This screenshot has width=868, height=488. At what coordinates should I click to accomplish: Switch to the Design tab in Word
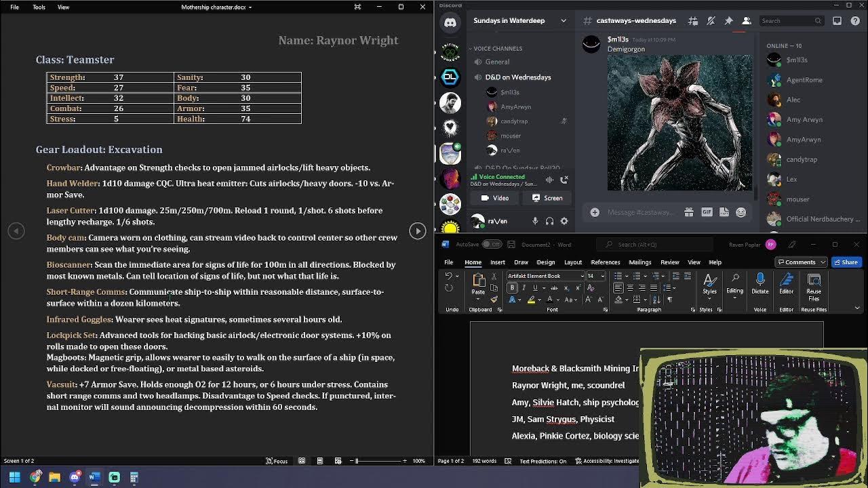[x=545, y=262]
